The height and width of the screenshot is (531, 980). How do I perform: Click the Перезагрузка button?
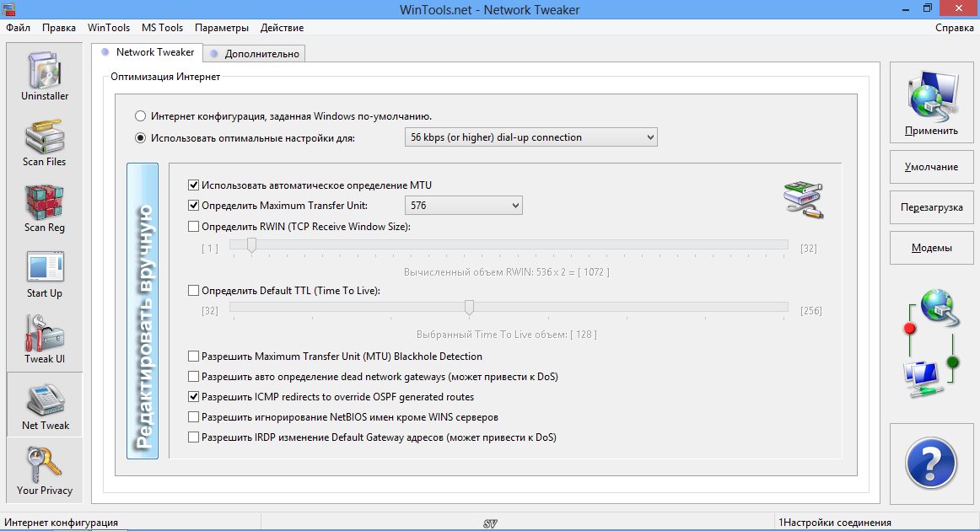pyautogui.click(x=931, y=207)
